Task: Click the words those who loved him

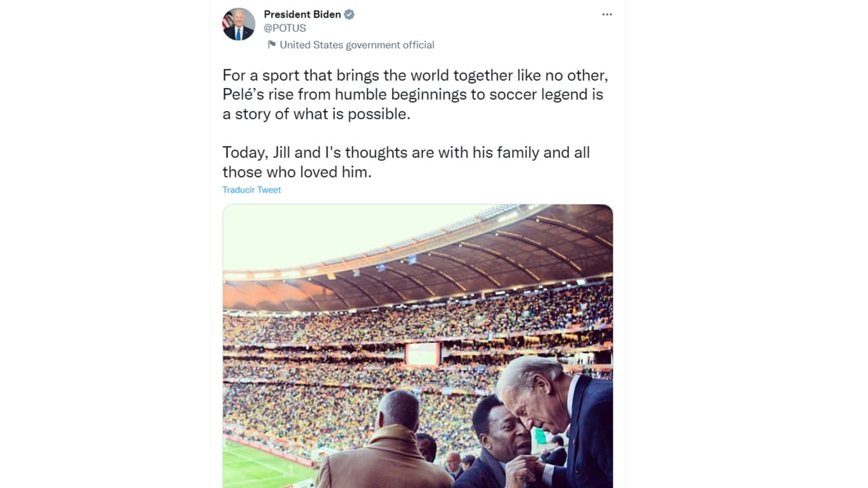Action: coord(297,172)
